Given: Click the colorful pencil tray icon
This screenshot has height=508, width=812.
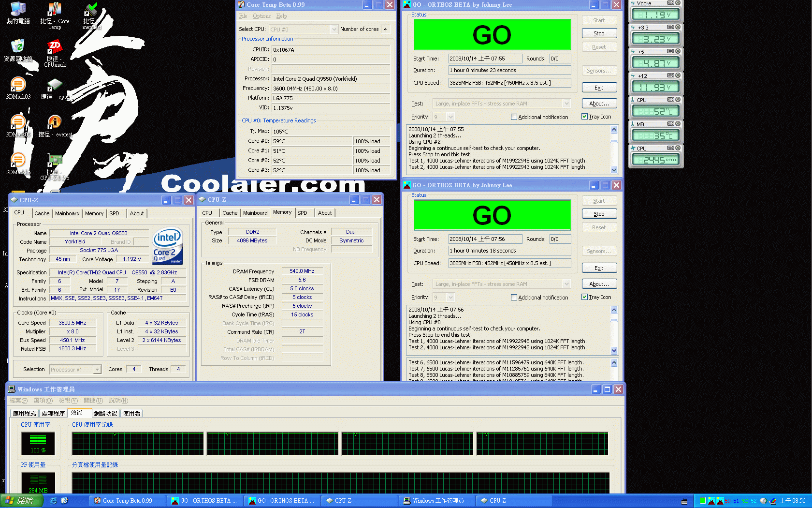Looking at the screenshot, I should (773, 501).
